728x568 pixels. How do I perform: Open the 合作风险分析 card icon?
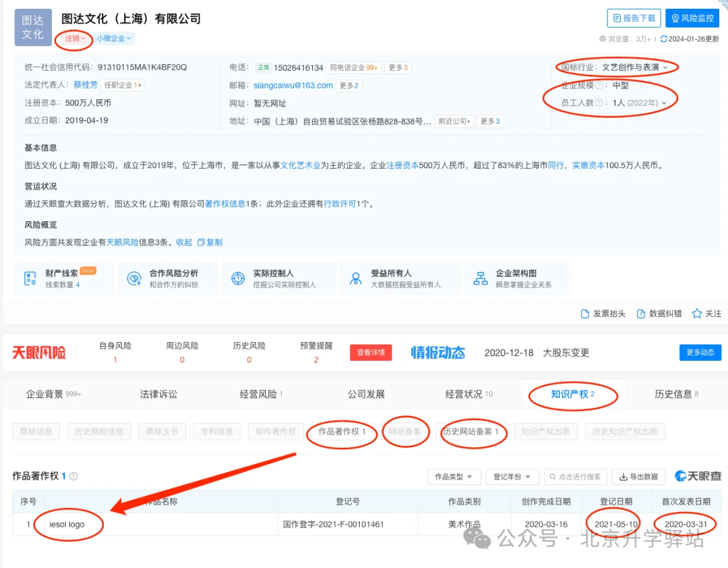click(134, 279)
